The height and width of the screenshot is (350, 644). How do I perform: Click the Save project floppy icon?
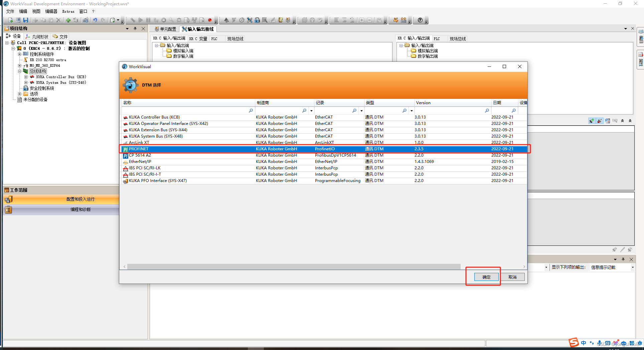point(26,20)
